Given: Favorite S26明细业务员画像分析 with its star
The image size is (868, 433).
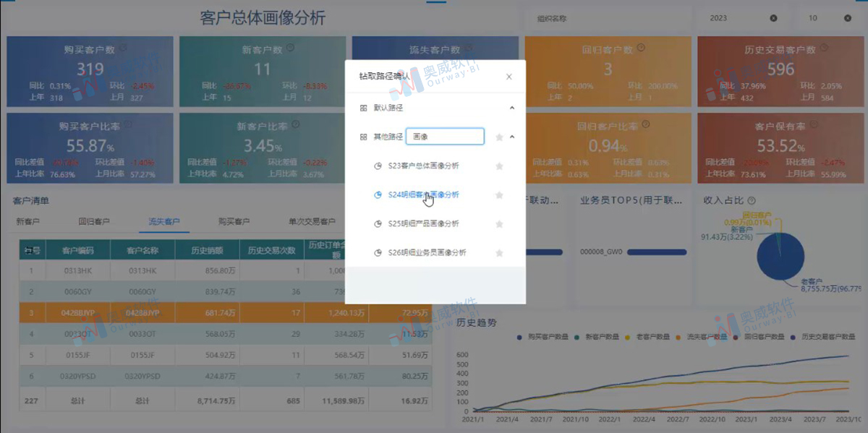Looking at the screenshot, I should (499, 252).
